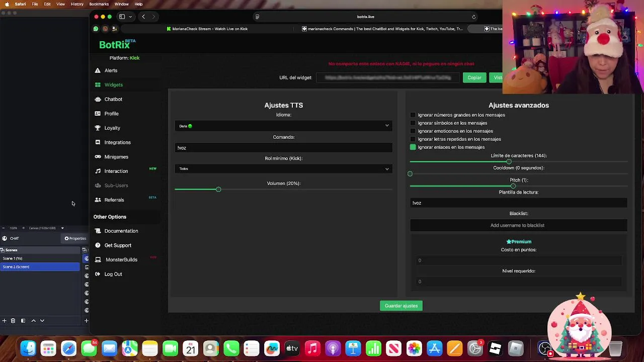Viewport: 644px width, 362px height.
Task: Move scene up in OBS Scenes
Action: (x=33, y=320)
